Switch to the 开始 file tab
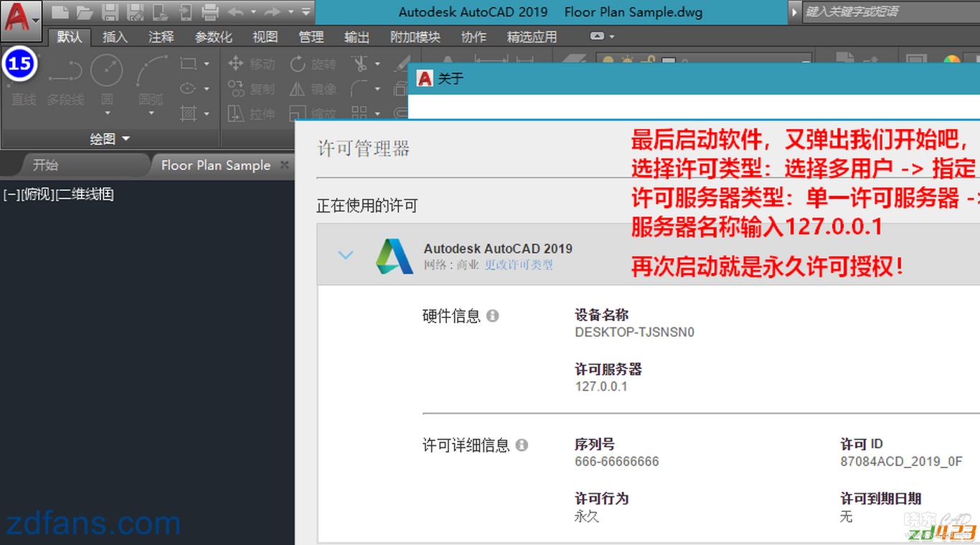The width and height of the screenshot is (980, 545). [x=45, y=165]
